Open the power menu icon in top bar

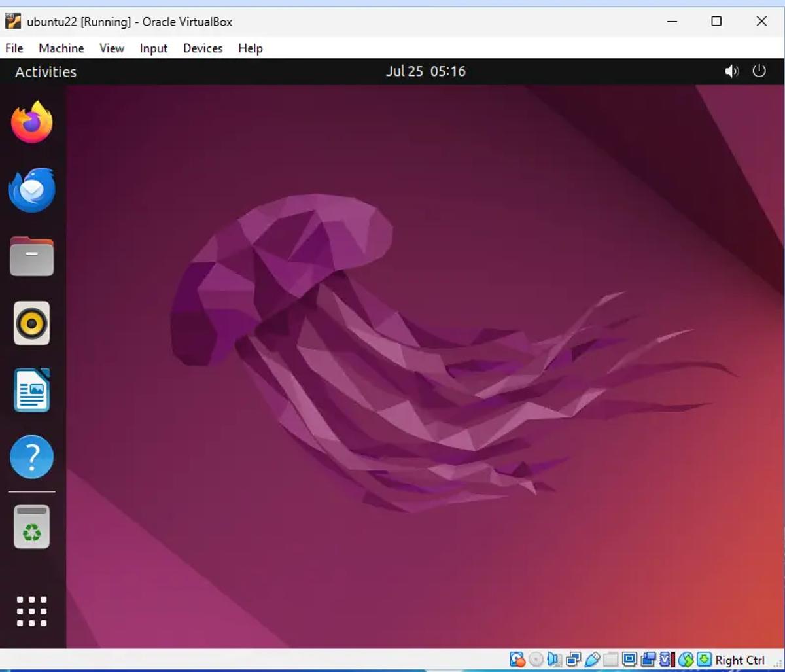(759, 71)
